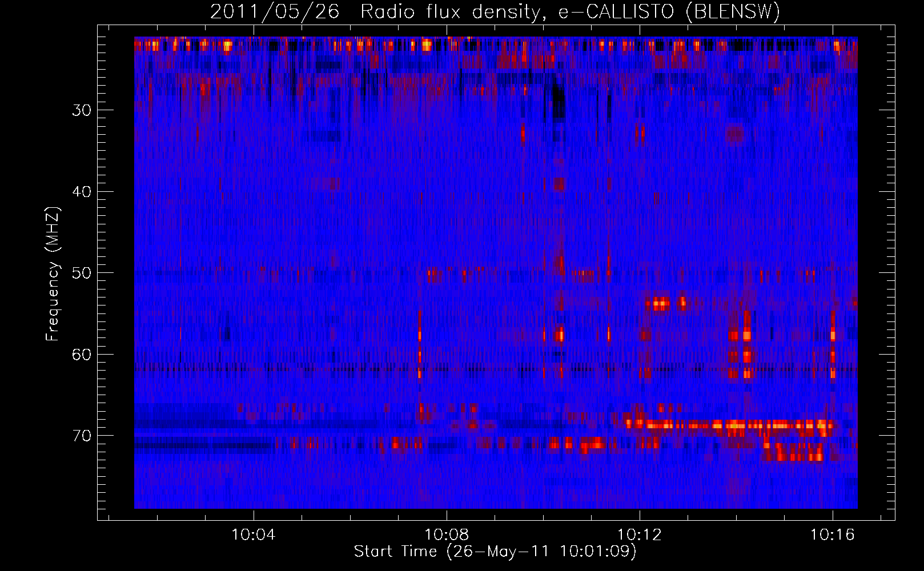Click the 'Start Time (26-May-11 10:01:09)' label

coord(495,552)
